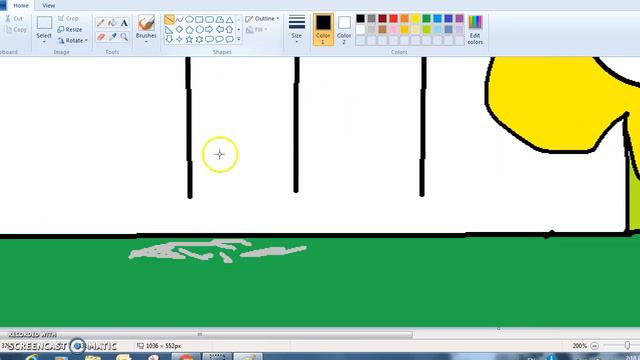Pick the dark red color swatch
Image resolution: width=640 pixels, height=360 pixels.
pos(382,19)
